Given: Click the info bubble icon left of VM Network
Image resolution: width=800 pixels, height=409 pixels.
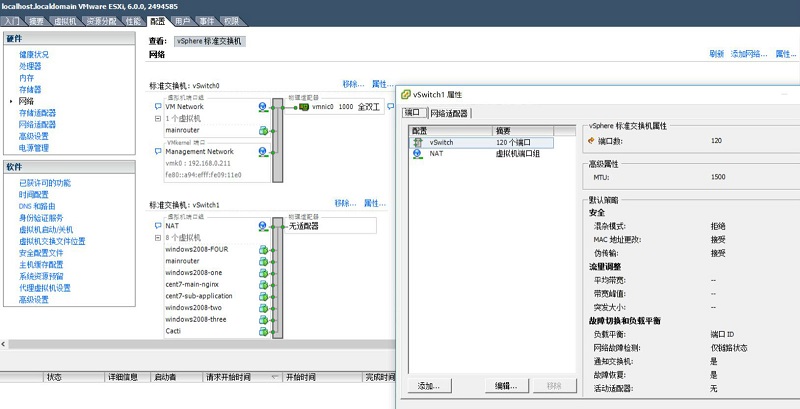Looking at the screenshot, I should click(158, 107).
